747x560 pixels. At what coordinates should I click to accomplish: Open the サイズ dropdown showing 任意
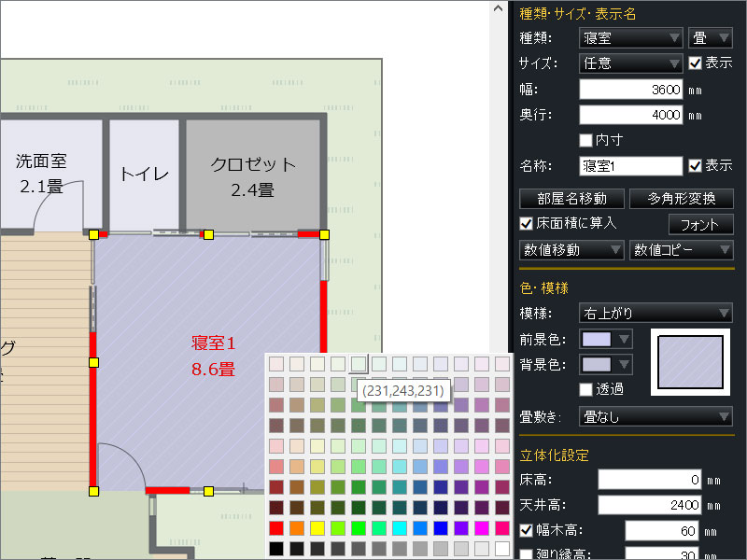(x=631, y=63)
